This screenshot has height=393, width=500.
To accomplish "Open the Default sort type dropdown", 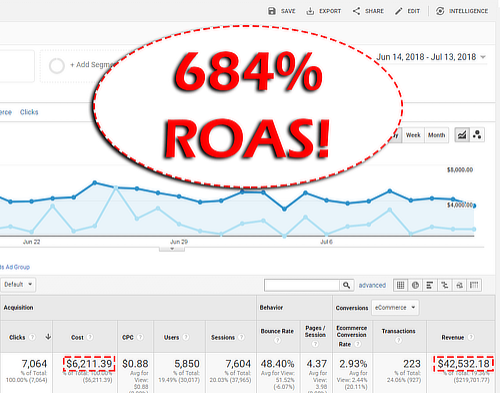I will click(18, 285).
